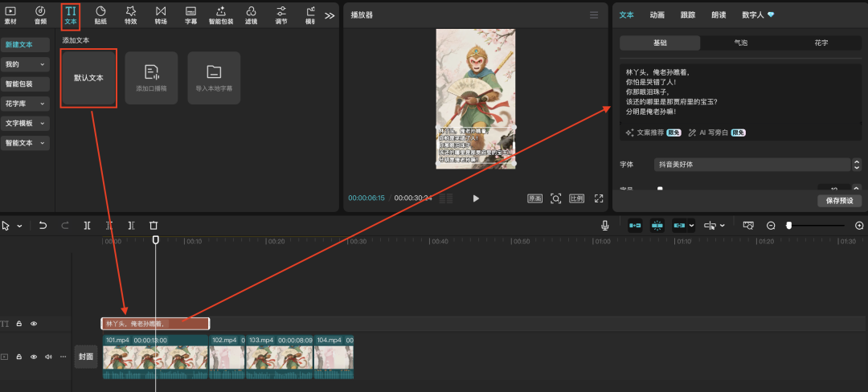Click the timeline zoom-in plus icon
Viewport: 868px width, 392px height.
859,226
